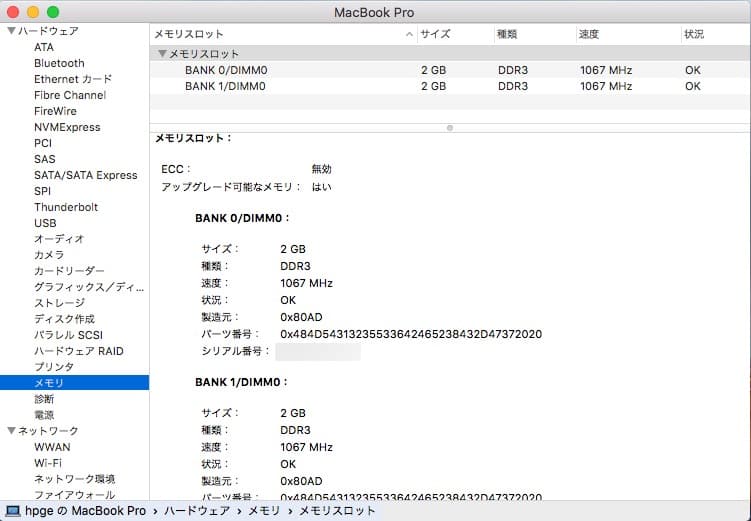Close the window with red button
Viewport: 751px width, 521px height.
point(13,12)
